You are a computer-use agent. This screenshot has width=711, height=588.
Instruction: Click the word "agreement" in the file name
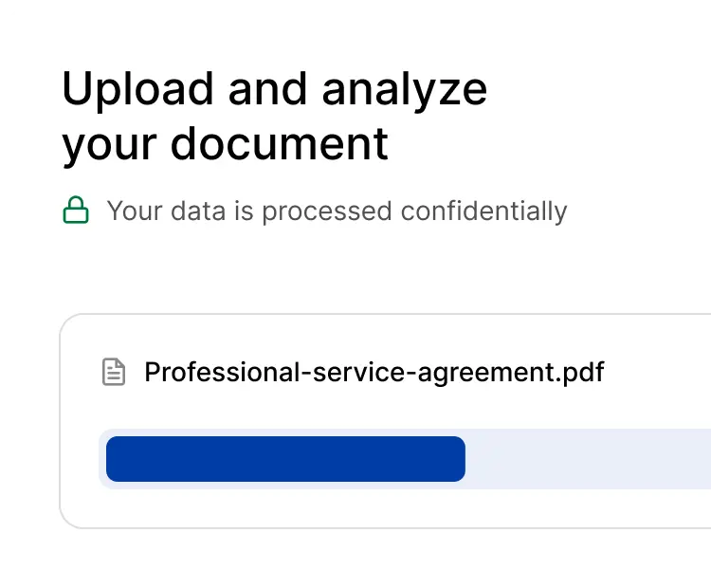(486, 374)
